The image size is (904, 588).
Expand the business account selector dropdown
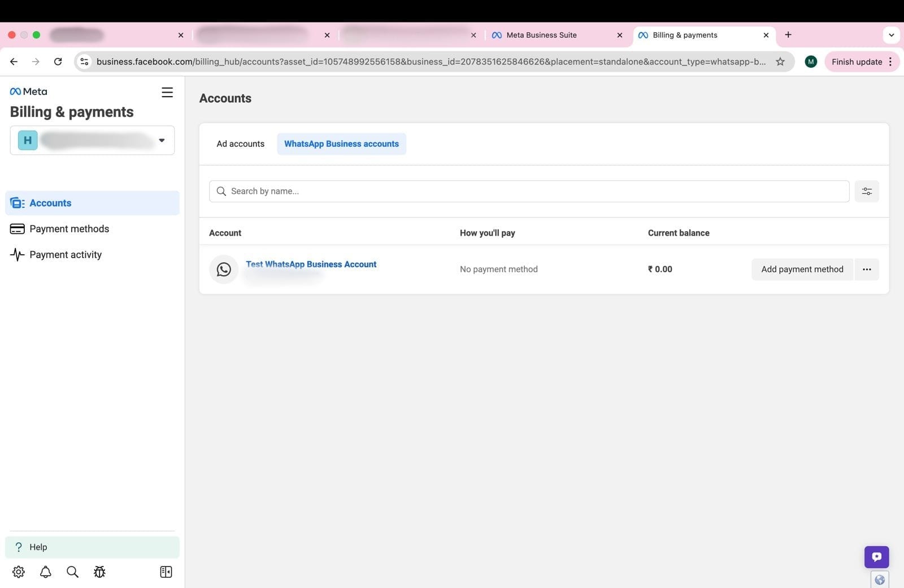coord(162,140)
